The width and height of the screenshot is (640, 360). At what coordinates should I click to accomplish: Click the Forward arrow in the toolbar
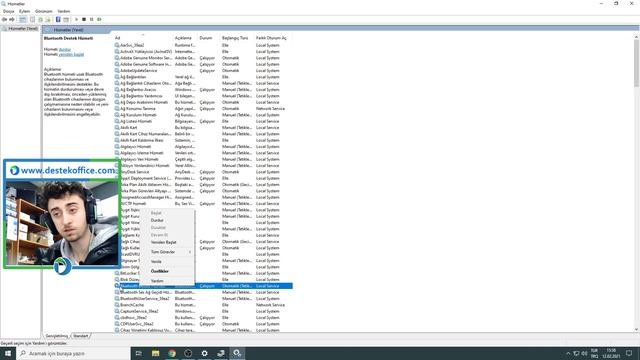[x=12, y=19]
